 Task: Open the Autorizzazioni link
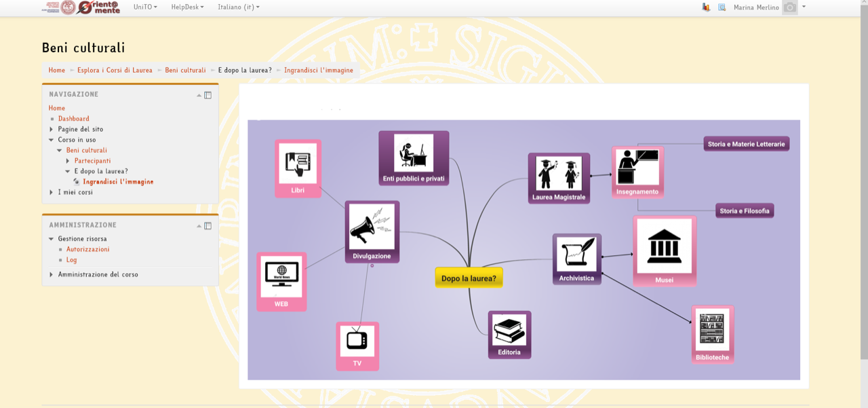(87, 249)
